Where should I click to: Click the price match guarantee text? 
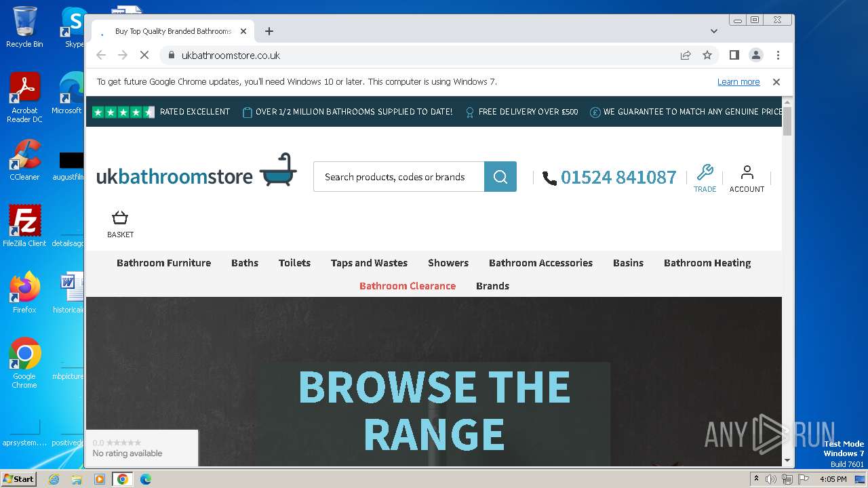692,112
